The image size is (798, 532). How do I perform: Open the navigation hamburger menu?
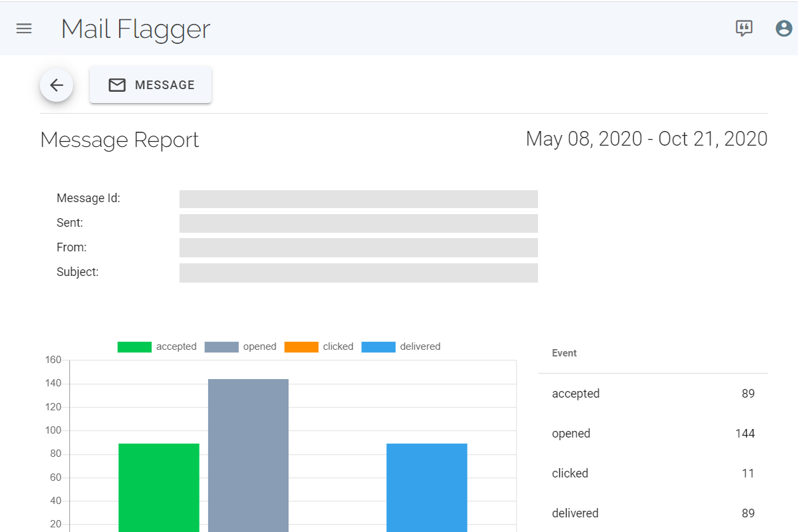tap(24, 28)
